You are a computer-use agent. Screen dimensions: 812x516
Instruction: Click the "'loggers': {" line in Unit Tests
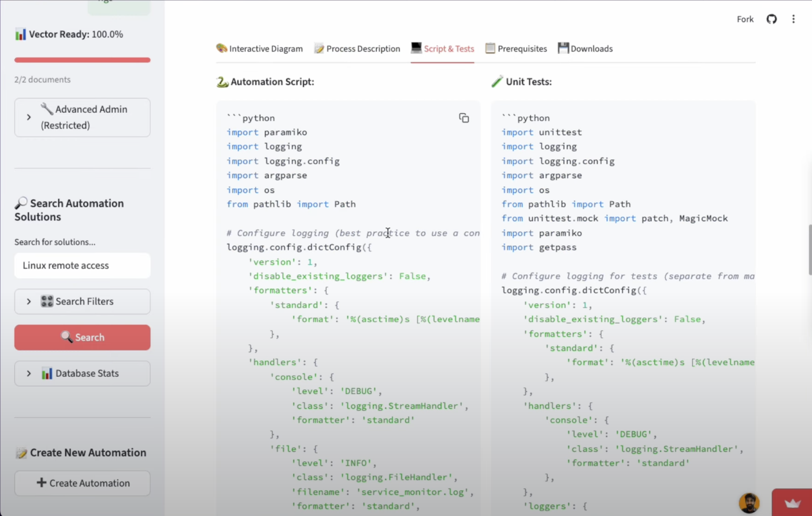tap(555, 506)
